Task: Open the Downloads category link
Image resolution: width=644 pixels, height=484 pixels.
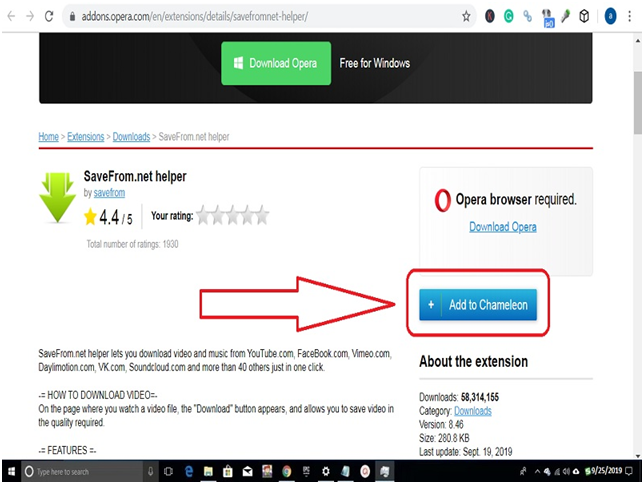Action: (473, 411)
